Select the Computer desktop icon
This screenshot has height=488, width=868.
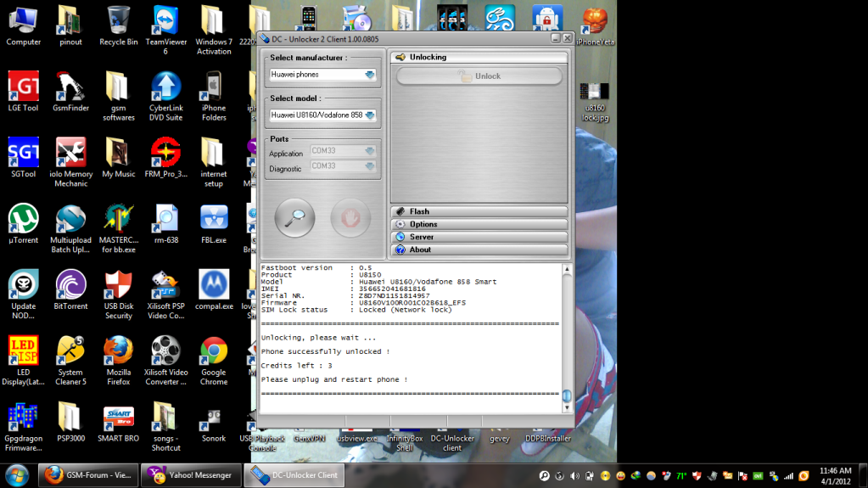pyautogui.click(x=23, y=26)
